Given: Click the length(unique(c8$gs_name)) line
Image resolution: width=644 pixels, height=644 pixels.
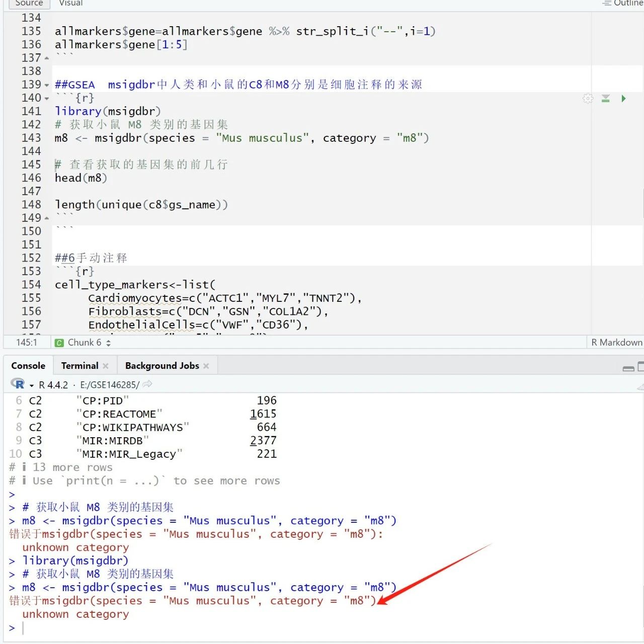Looking at the screenshot, I should pos(141,205).
